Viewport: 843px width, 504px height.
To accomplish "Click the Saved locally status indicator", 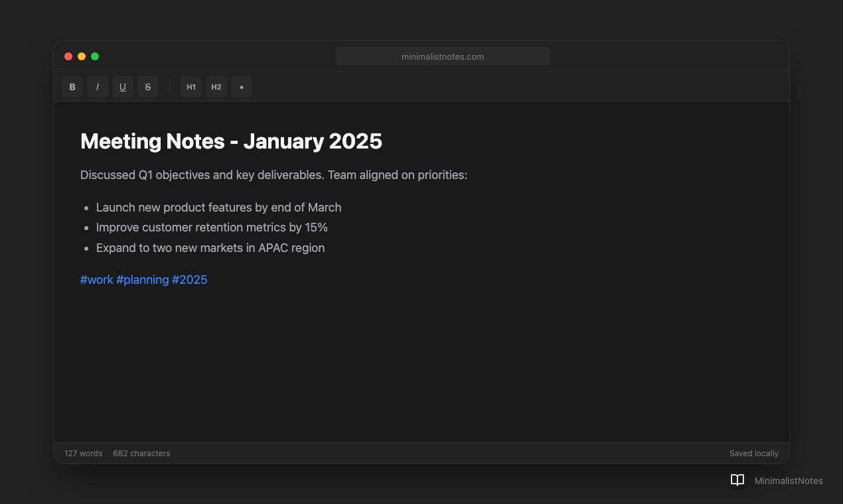I will [753, 453].
